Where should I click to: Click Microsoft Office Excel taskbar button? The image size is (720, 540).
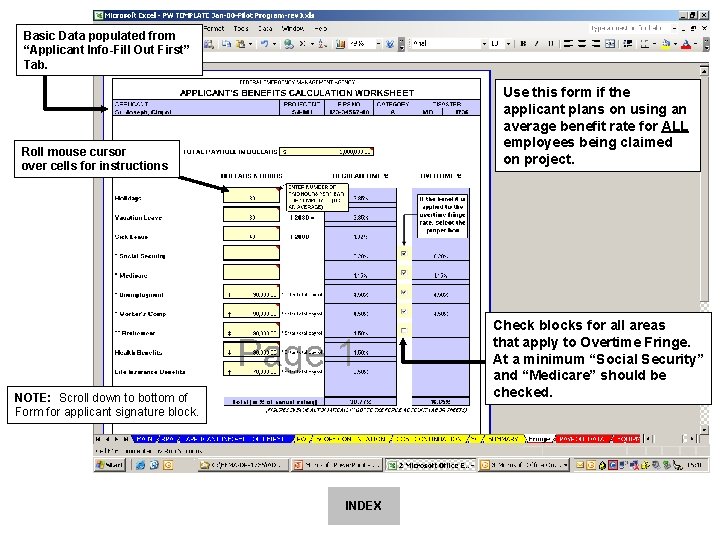pos(430,465)
